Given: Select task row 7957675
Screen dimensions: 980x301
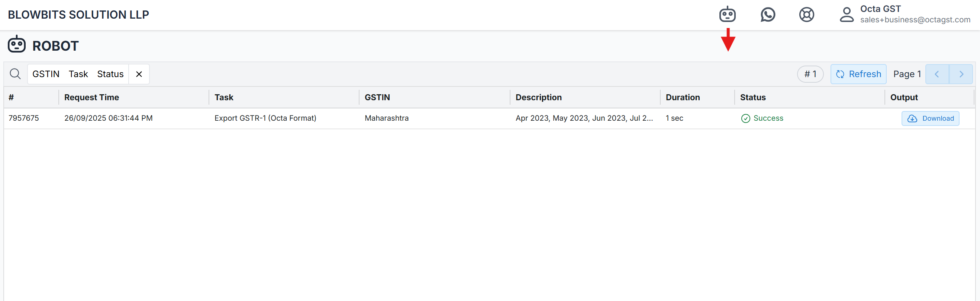Looking at the screenshot, I should pos(23,118).
